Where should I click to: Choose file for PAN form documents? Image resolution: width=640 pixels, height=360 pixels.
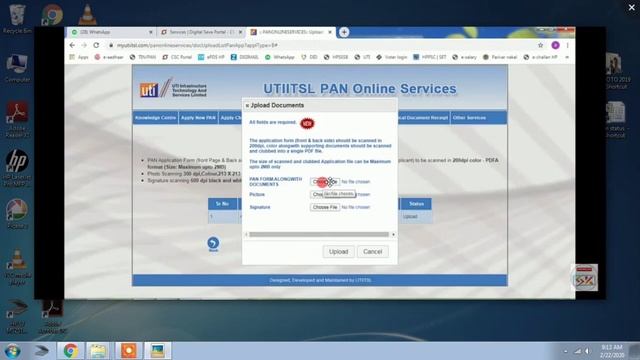tap(325, 182)
